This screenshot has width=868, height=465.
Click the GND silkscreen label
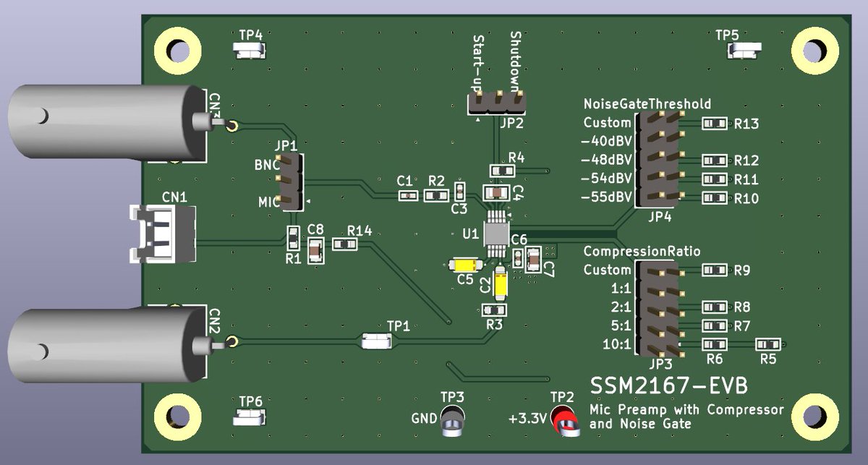[x=423, y=418]
